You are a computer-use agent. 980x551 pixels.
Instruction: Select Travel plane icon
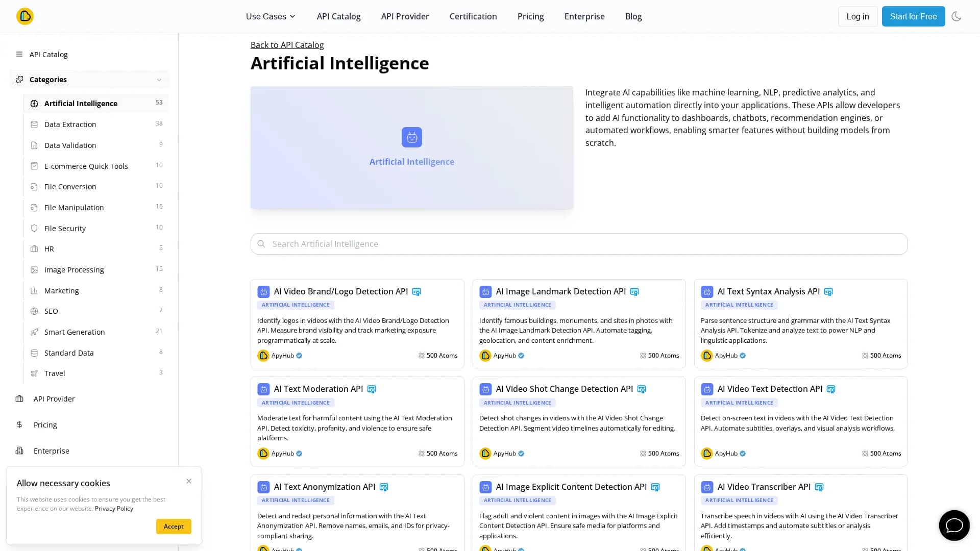click(x=34, y=373)
